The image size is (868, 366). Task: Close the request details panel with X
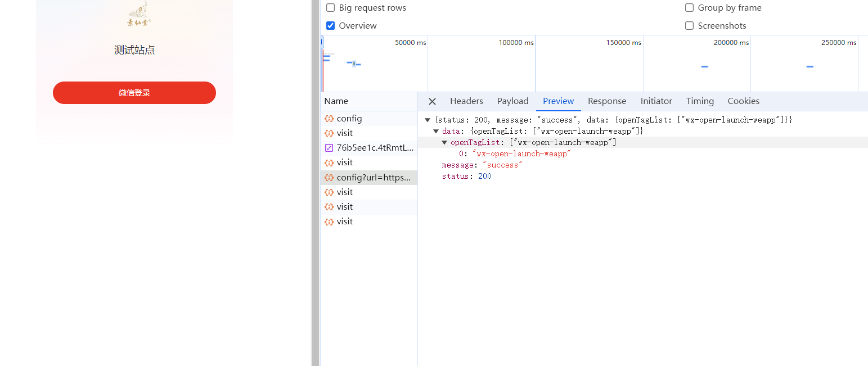click(432, 101)
